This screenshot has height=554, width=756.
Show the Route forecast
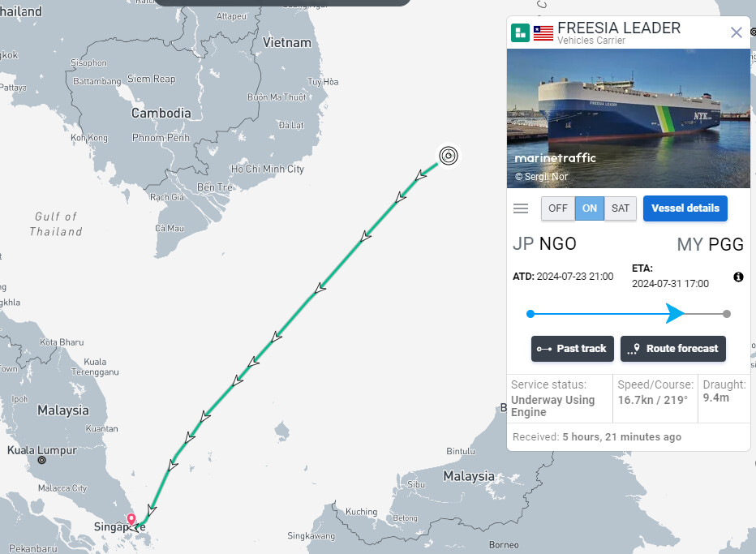tap(673, 349)
